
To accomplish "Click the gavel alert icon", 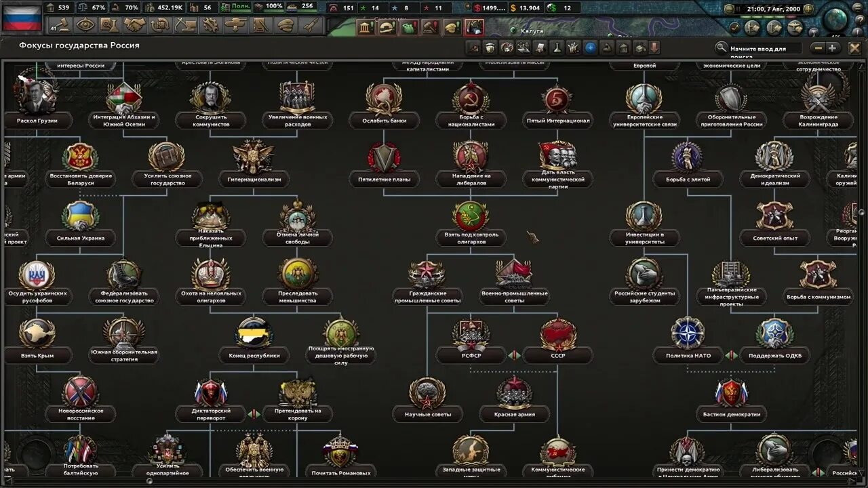I will tap(431, 28).
